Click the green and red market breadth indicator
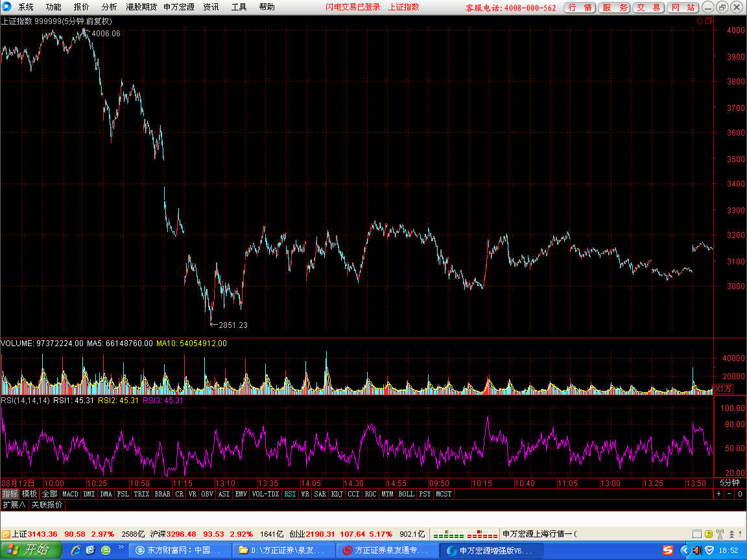747x560 pixels. coord(464,534)
